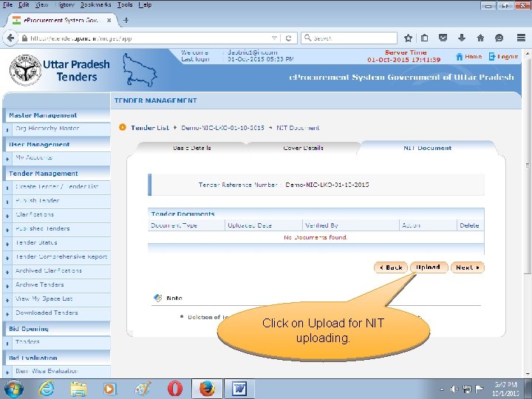Image resolution: width=532 pixels, height=399 pixels.
Task: Switch to the Basic Details tab
Action: point(191,148)
